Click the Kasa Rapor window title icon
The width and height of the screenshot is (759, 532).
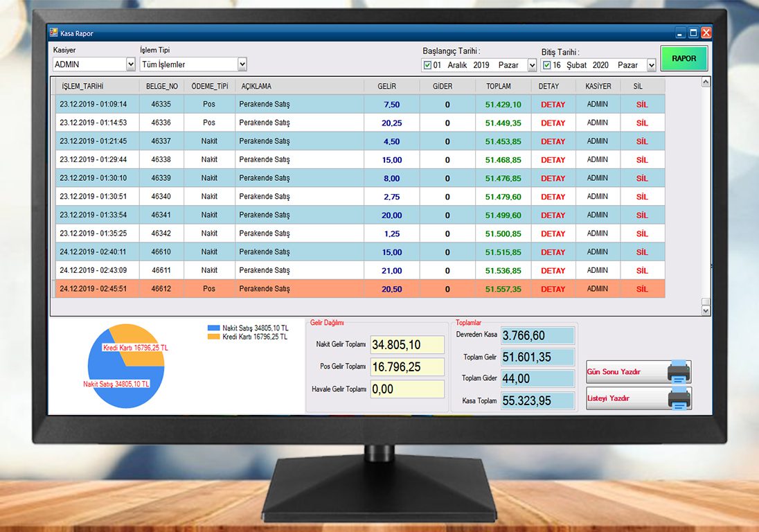tap(54, 33)
